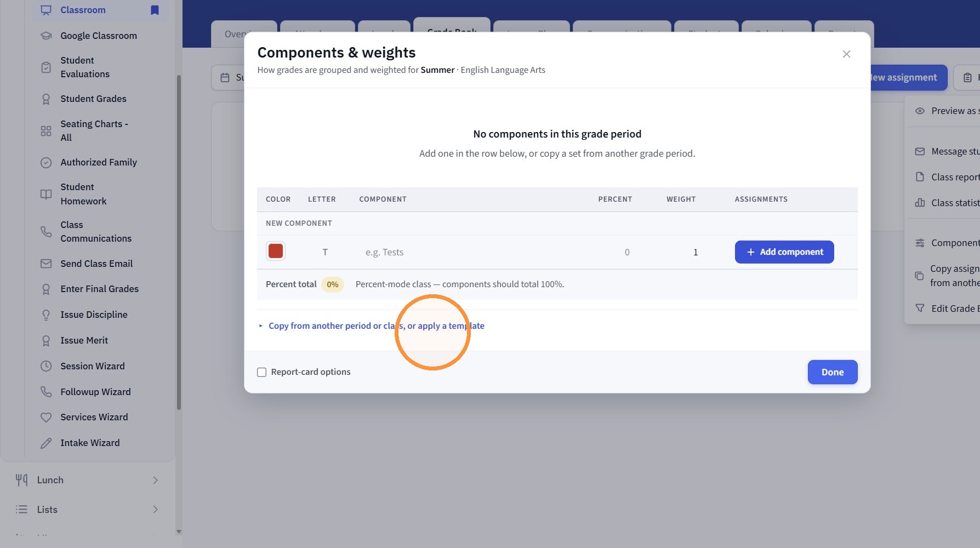Click the Google Classroom graduation cap icon

click(46, 36)
